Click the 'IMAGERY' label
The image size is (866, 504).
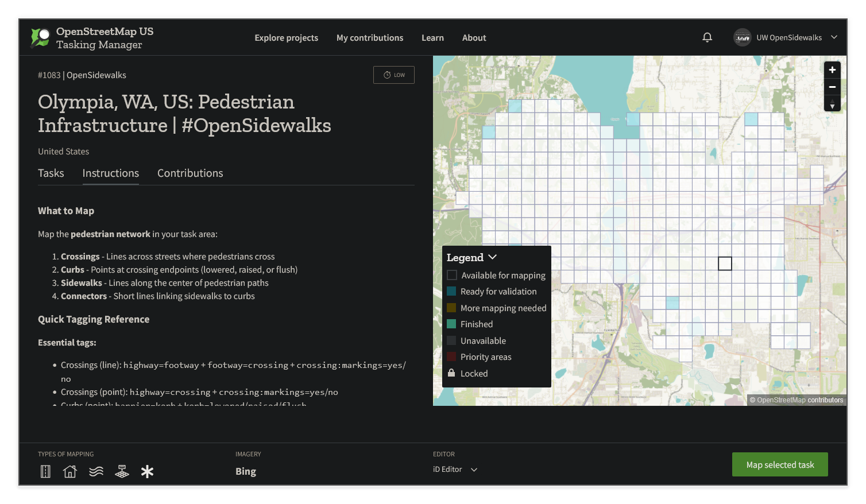tap(248, 454)
